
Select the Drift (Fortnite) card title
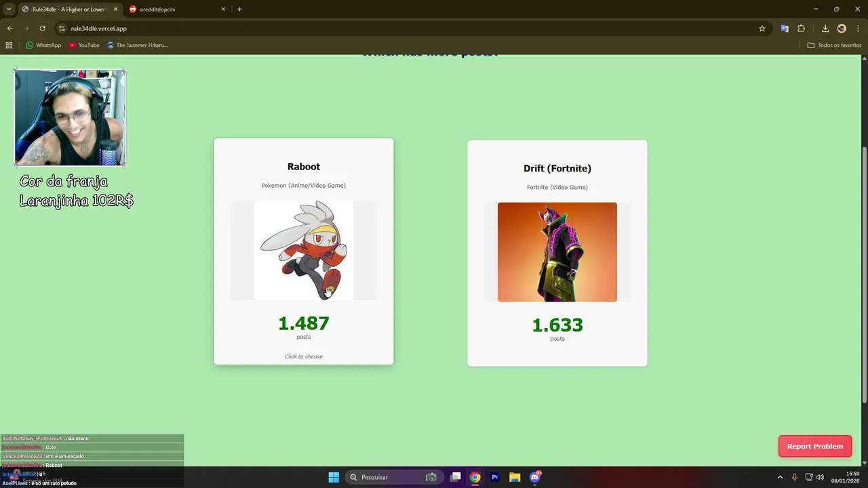[x=557, y=168]
